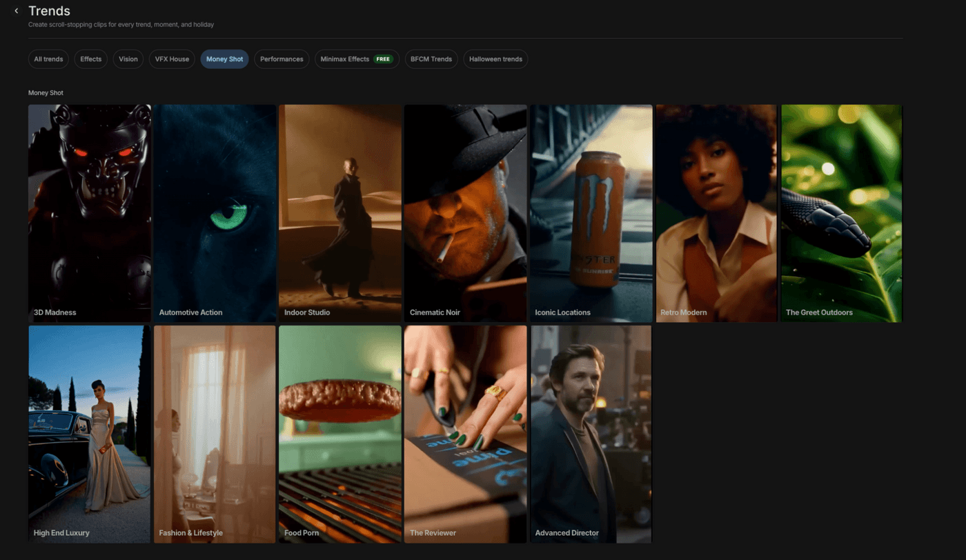Open the Performances tab
The width and height of the screenshot is (966, 560).
coord(282,59)
